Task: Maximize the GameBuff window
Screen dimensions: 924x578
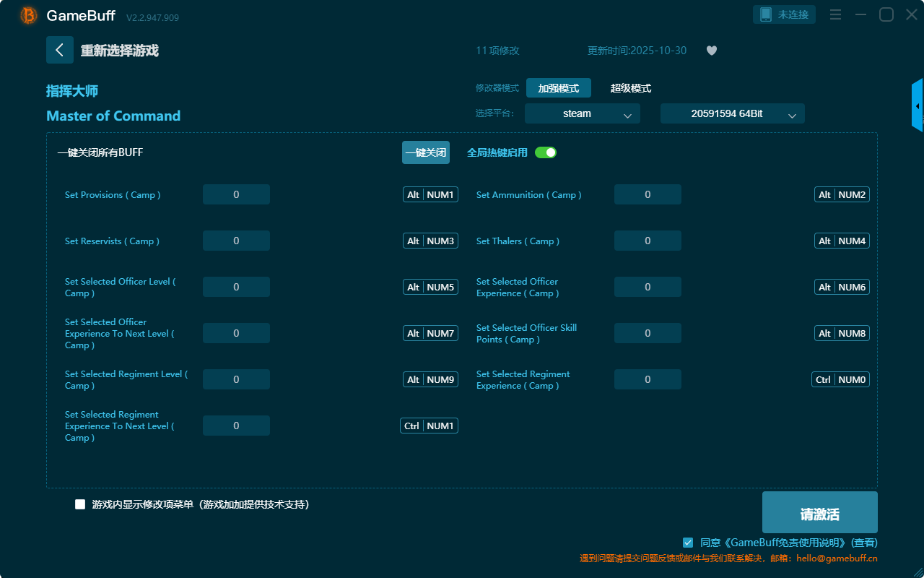Action: pyautogui.click(x=886, y=14)
